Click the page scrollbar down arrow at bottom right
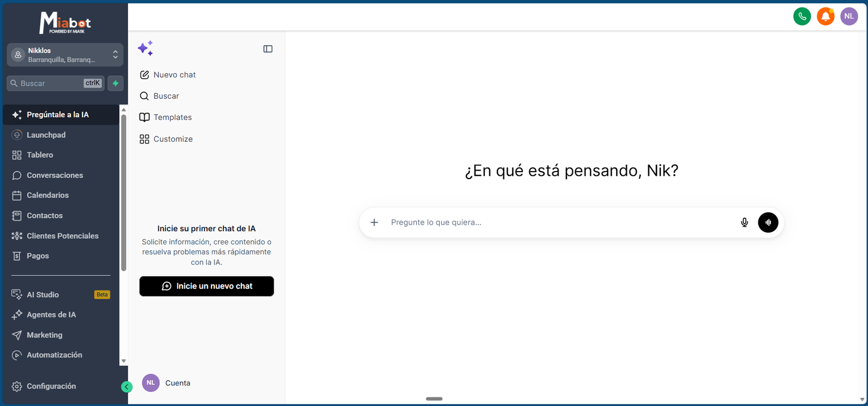 coord(862,399)
